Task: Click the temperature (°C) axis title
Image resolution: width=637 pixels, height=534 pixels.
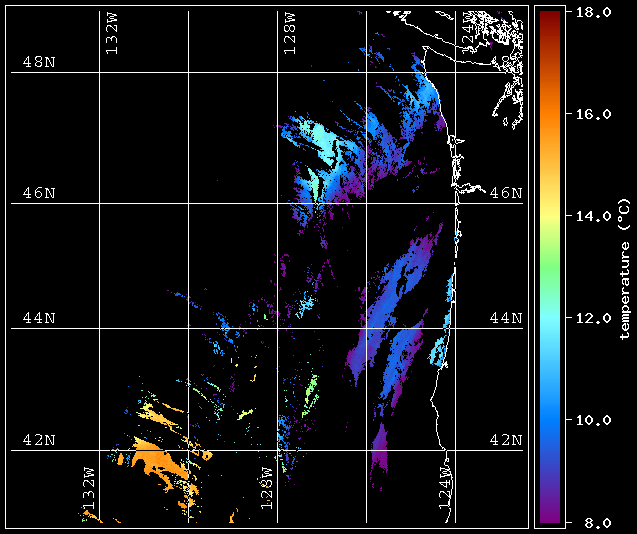Action: 626,269
